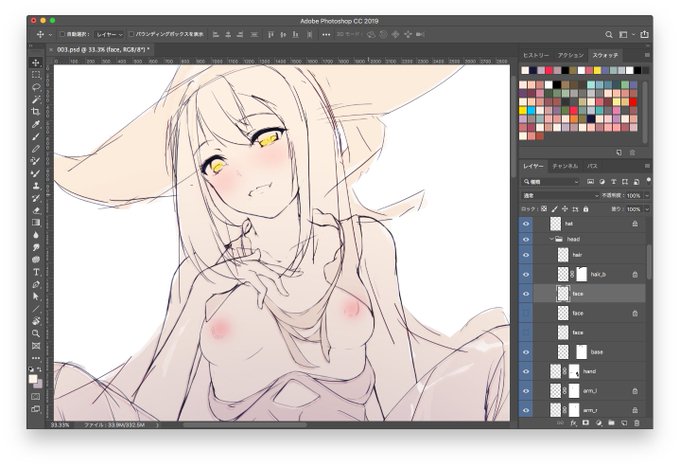Image resolution: width=680 pixels, height=467 pixels.
Task: Select the Magic Wand tool
Action: tap(36, 99)
